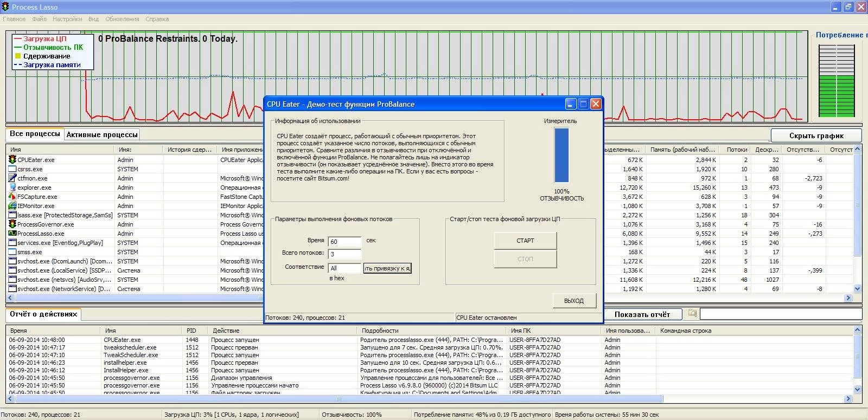The height and width of the screenshot is (420, 868).
Task: Click the svchost.exe (LocalService) icon
Action: click(12, 270)
